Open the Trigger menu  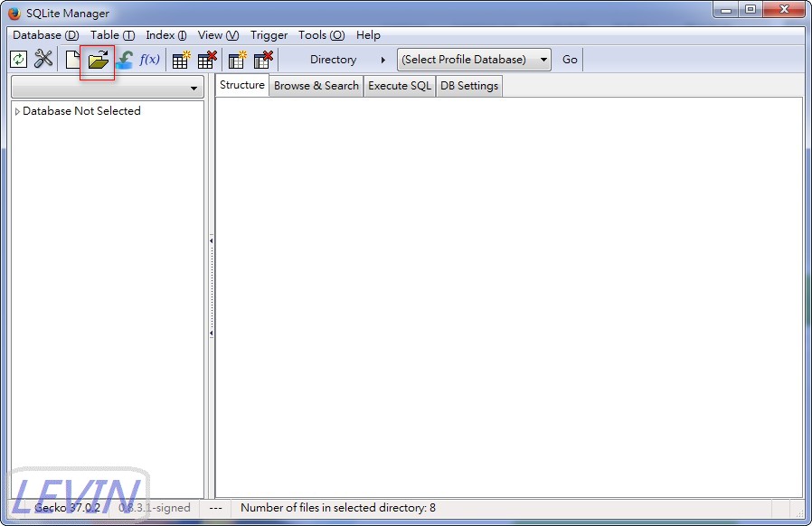click(269, 35)
